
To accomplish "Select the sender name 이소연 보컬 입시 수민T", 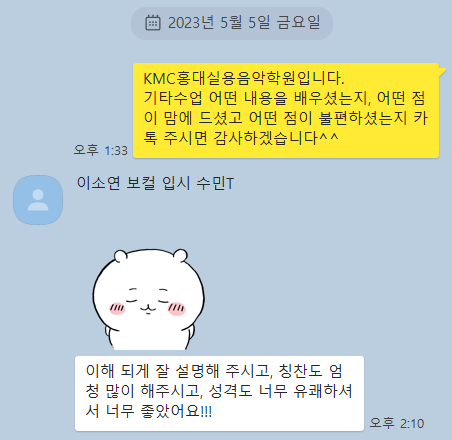I will coord(155,183).
